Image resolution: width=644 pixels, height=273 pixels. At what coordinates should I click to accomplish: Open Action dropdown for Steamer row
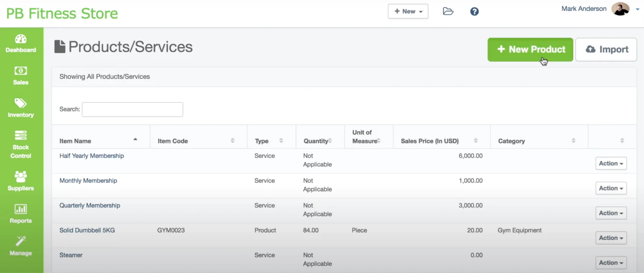611,263
